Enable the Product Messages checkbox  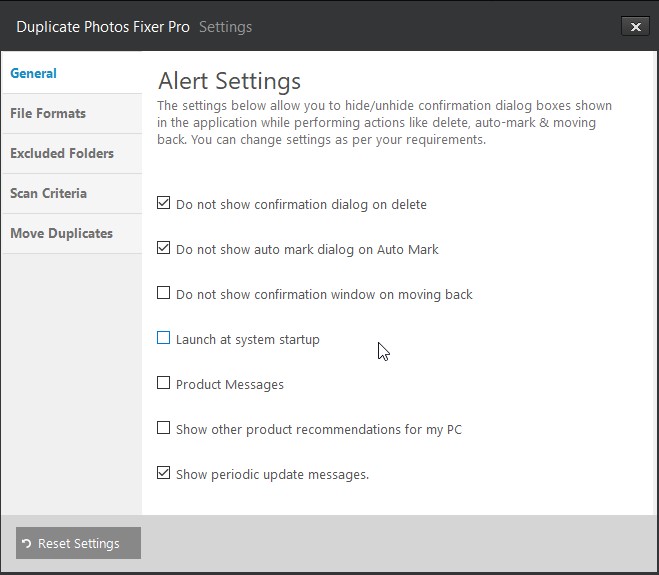(x=164, y=384)
